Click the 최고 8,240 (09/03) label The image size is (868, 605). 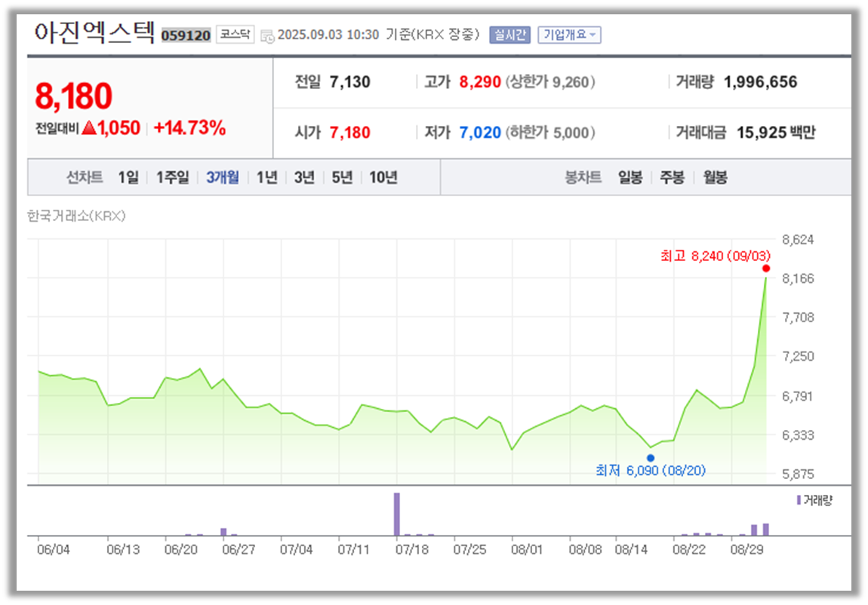point(716,256)
